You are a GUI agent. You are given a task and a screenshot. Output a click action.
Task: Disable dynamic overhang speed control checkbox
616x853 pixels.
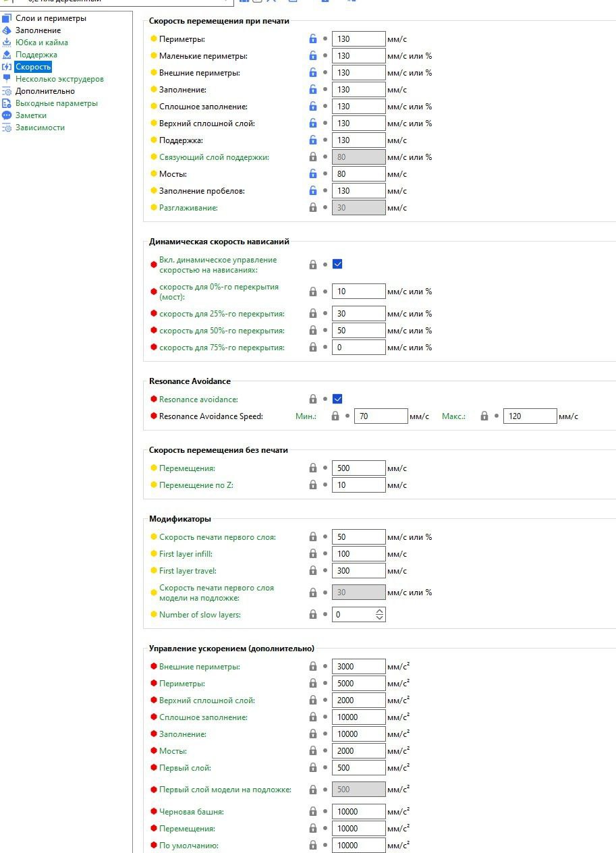coord(337,264)
